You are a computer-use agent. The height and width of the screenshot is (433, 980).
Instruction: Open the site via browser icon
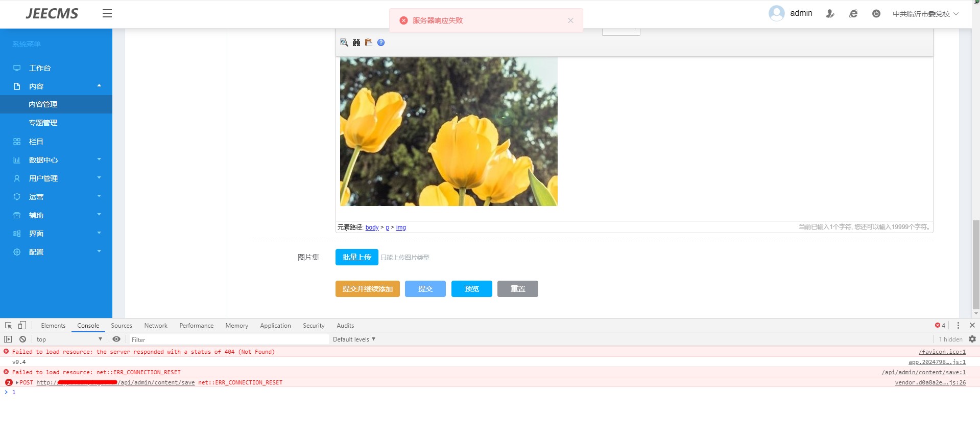click(x=853, y=14)
